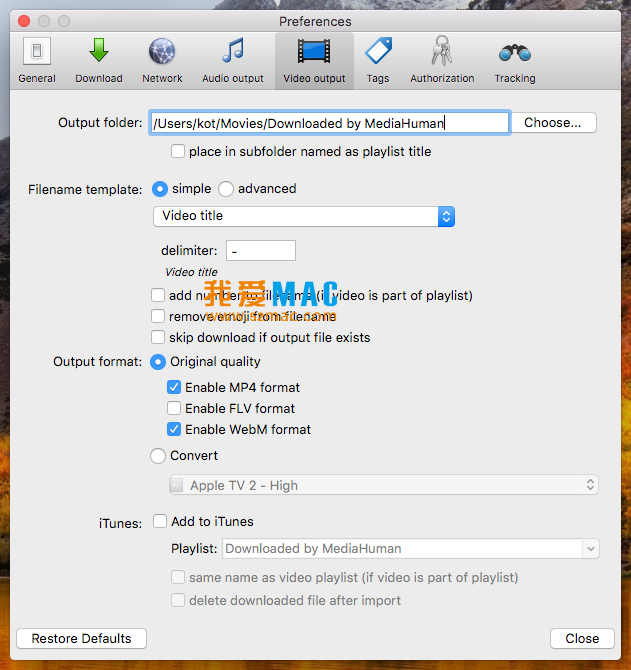
Task: Open the General preferences pane
Action: coord(37,60)
